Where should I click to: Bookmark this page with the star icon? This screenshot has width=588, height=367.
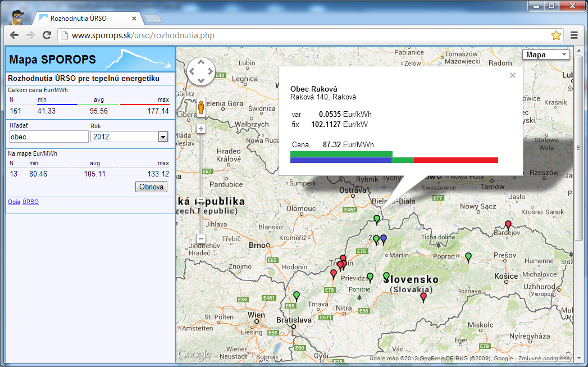click(556, 35)
